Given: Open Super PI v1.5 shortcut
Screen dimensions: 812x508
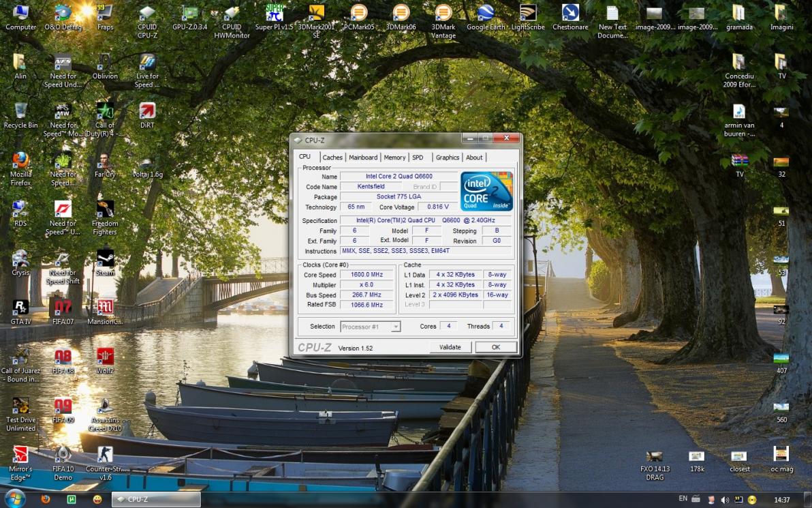Looking at the screenshot, I should pyautogui.click(x=274, y=17).
